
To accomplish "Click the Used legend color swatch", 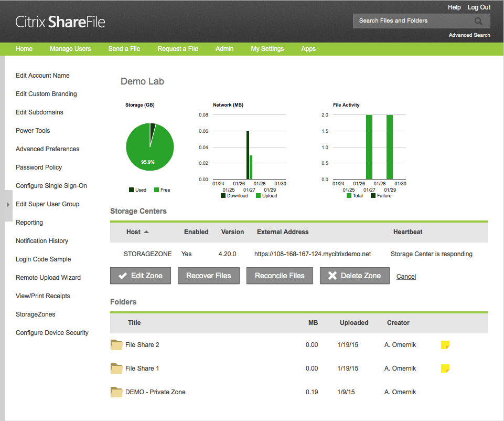I will coord(131,190).
